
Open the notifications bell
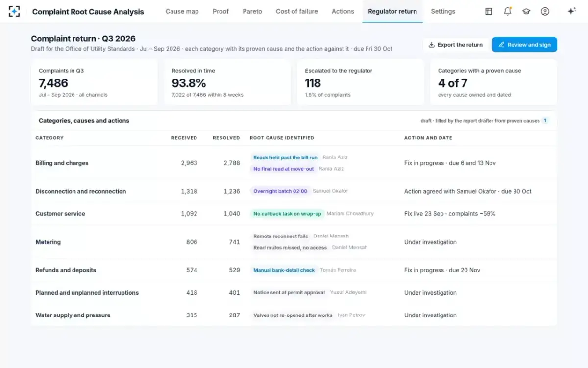(x=508, y=11)
